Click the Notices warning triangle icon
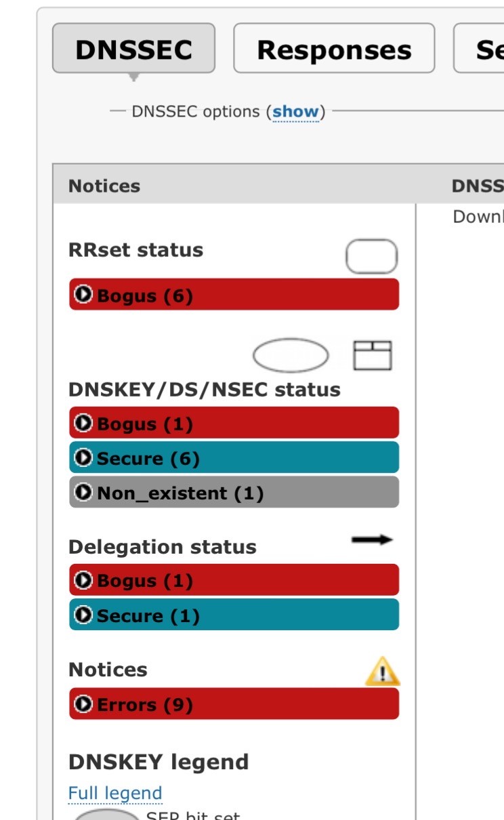504x820 pixels. coord(382,672)
